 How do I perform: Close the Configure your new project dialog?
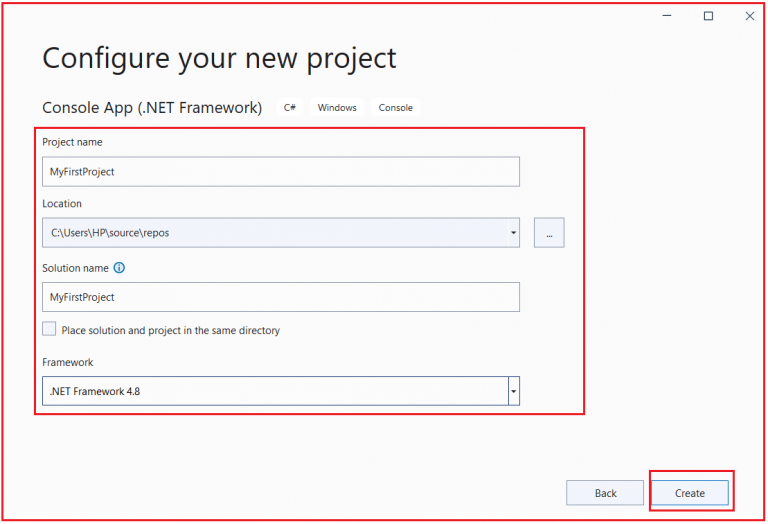[x=749, y=16]
